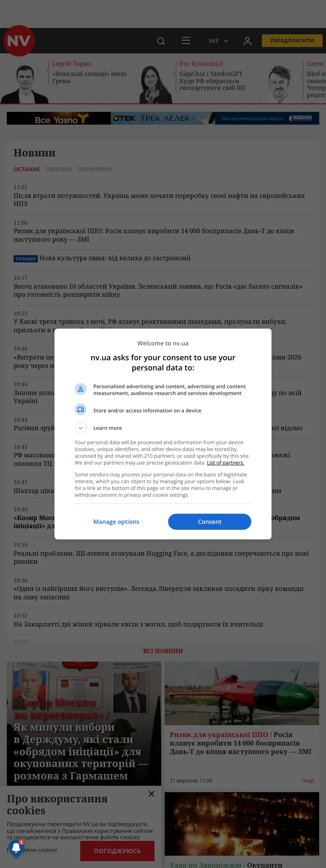
Task: Close the cookies notice with X
Action: pos(152,794)
